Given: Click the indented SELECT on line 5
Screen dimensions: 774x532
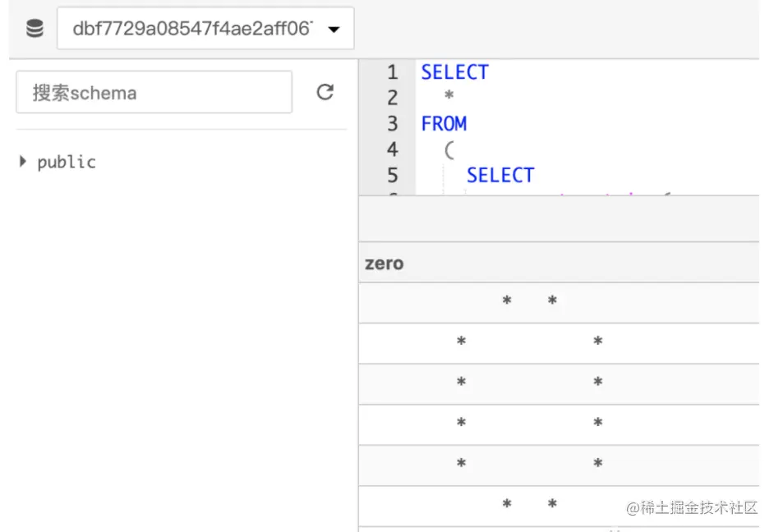Looking at the screenshot, I should [500, 175].
